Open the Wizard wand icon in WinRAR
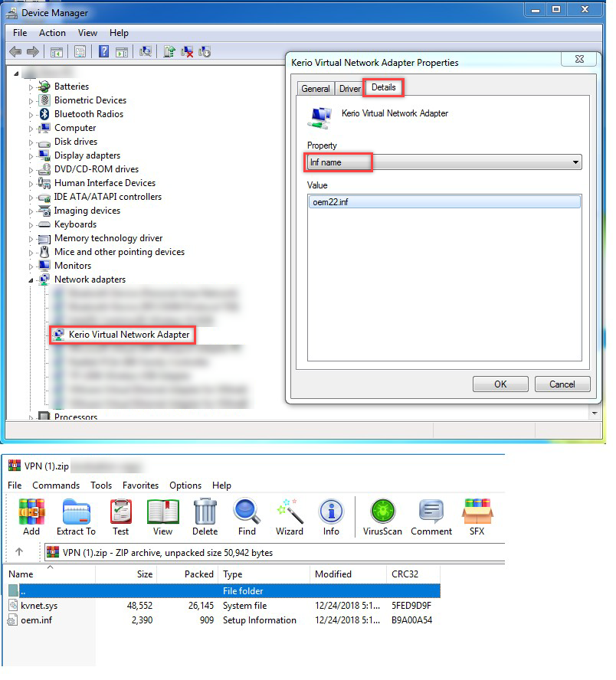Screen dimensions: 616x680 290,517
